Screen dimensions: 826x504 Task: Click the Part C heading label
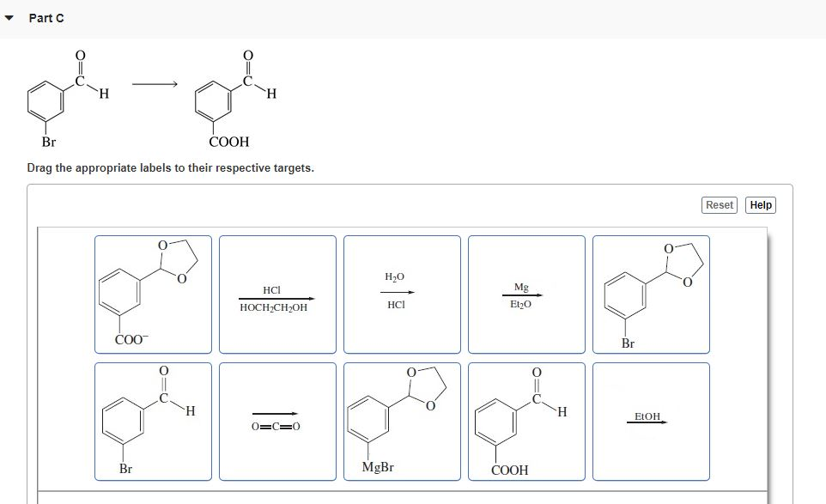45,17
